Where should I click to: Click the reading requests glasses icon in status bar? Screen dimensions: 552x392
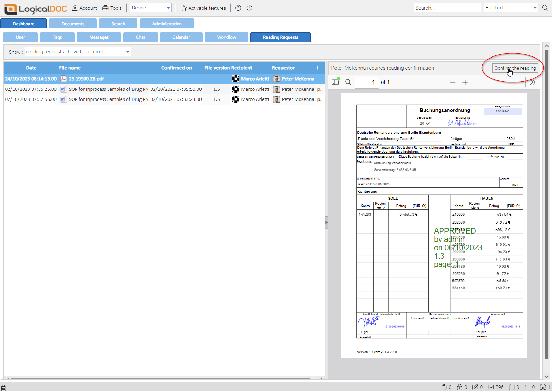(x=543, y=387)
